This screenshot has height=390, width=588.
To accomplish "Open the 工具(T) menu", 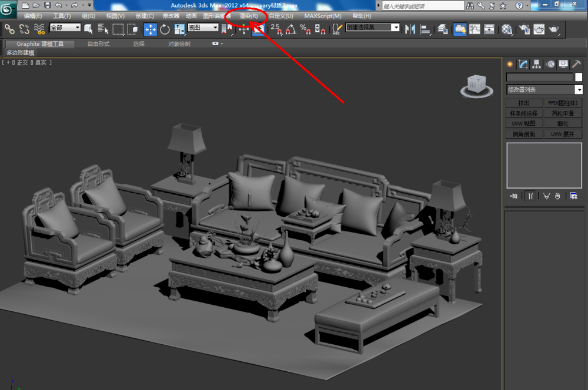I will (x=62, y=16).
